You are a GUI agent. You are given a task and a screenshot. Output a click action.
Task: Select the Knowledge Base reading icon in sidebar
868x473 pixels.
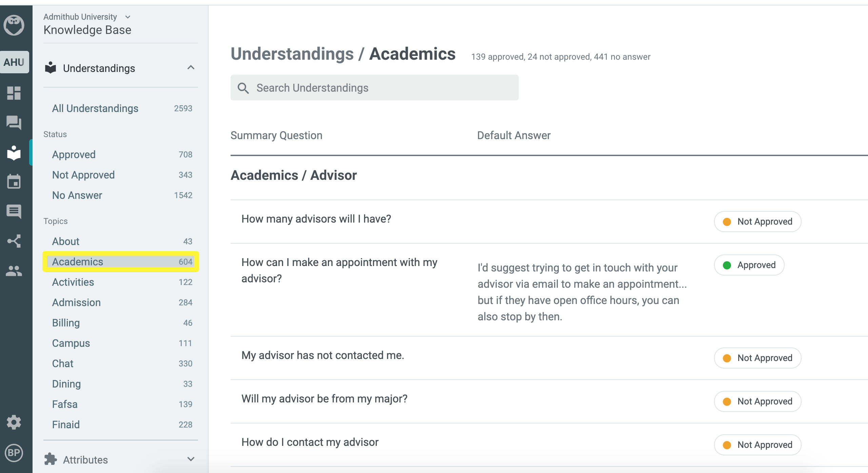[x=14, y=153]
